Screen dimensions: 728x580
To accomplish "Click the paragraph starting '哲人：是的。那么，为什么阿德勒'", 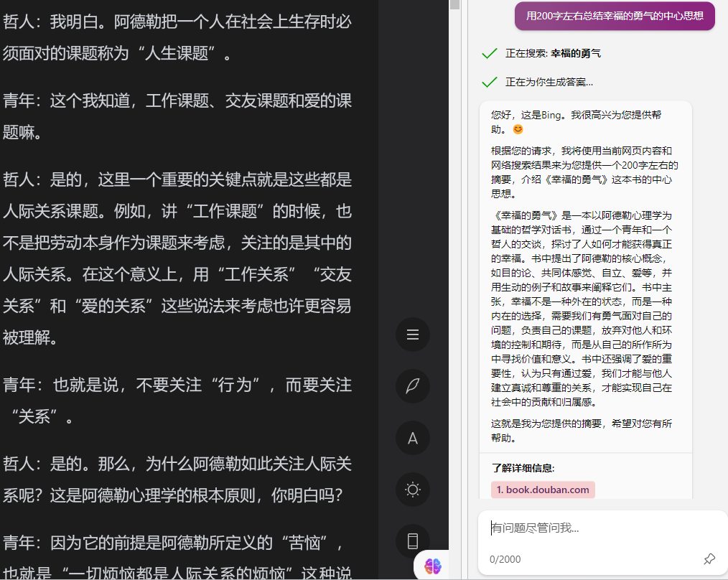I will pos(177,480).
